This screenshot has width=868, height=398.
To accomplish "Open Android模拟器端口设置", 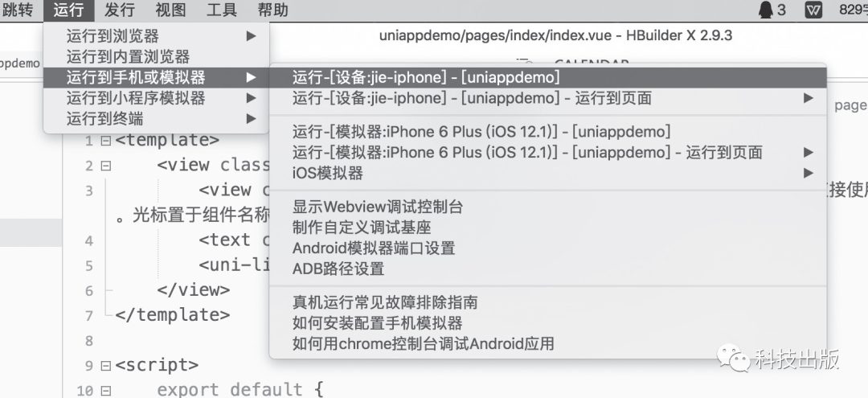I will coord(548,248).
